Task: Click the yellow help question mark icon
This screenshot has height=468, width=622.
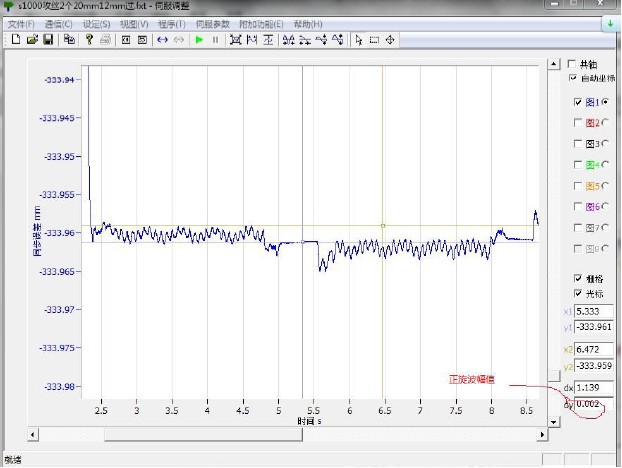Action: 89,40
